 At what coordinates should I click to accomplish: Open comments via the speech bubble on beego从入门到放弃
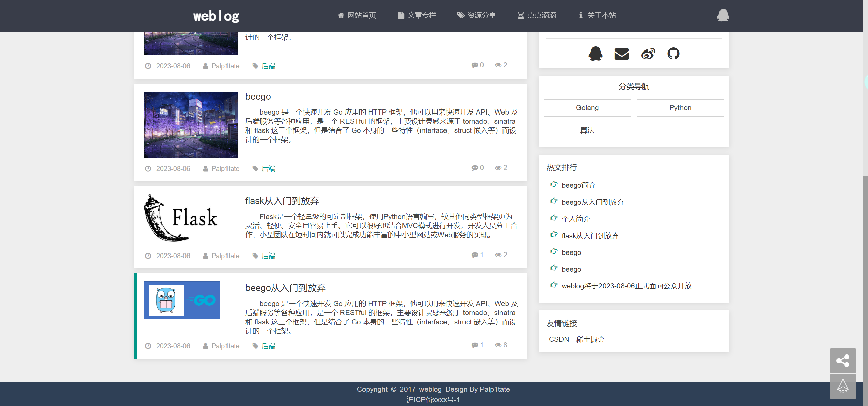[x=475, y=345]
